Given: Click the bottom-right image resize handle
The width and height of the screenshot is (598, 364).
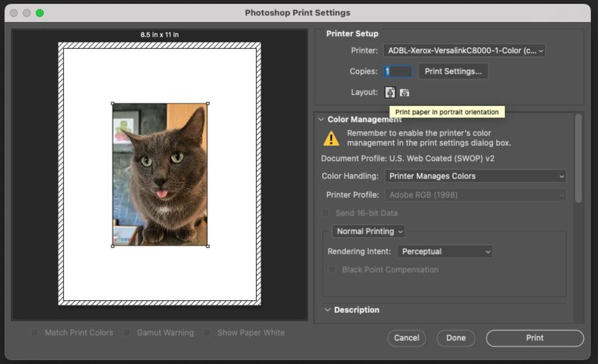Looking at the screenshot, I should click(x=208, y=246).
